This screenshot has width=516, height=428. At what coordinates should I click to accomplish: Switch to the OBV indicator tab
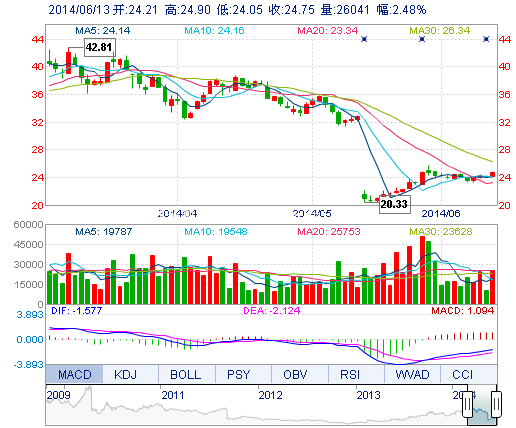point(295,374)
